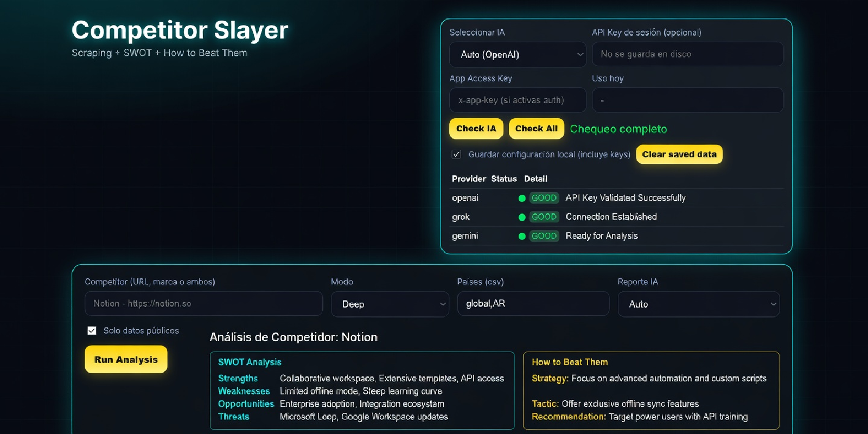Click 'Scraping + SWOT + How to Beat Them' subtitle
Viewport: 868px width, 434px height.
[159, 53]
